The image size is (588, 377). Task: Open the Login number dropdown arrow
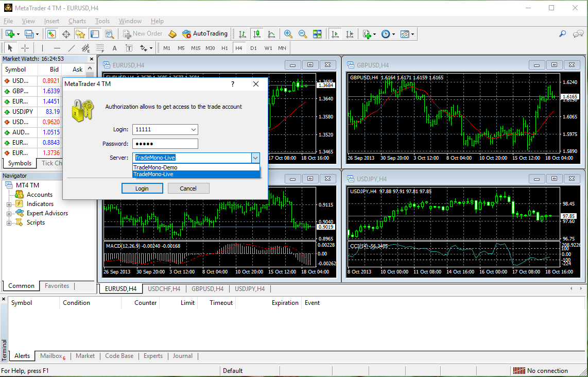coord(194,130)
